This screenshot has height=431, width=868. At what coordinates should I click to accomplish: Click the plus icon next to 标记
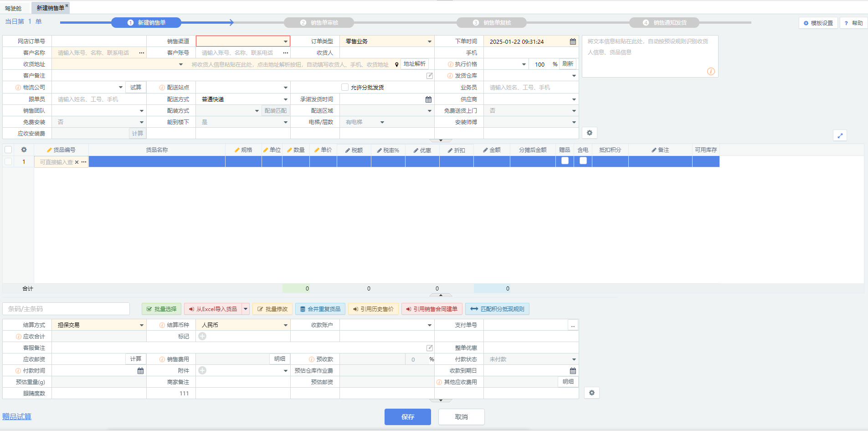[x=202, y=336]
